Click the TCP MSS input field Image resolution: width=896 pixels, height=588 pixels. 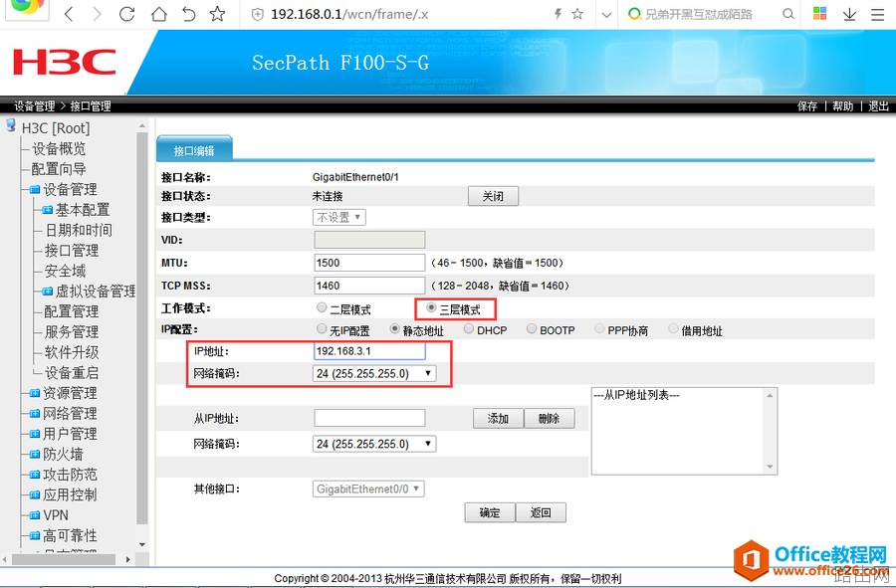369,286
